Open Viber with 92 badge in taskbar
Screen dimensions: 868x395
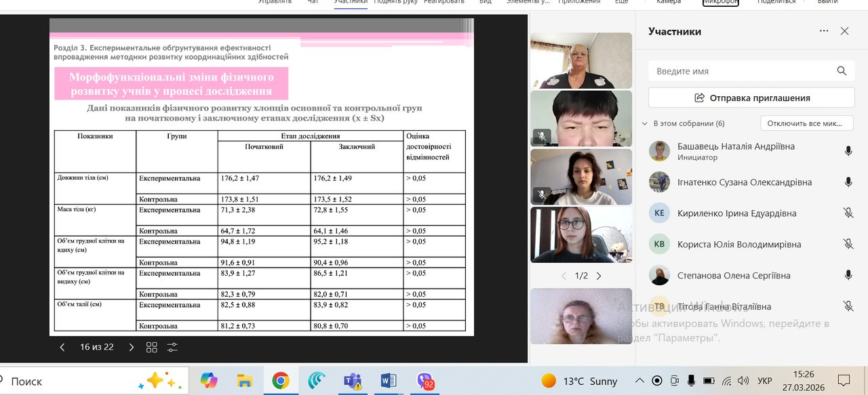click(425, 381)
